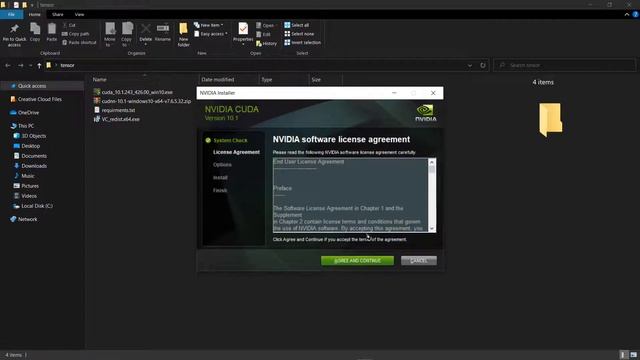This screenshot has height=360, width=640.
Task: Refresh the tensor folder
Action: click(x=483, y=65)
